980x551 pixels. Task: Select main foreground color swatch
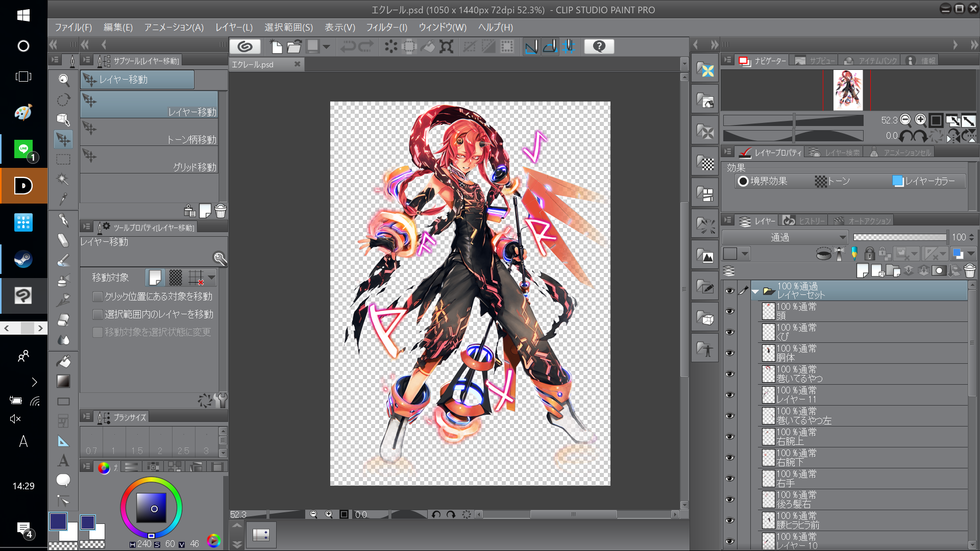[x=58, y=521]
